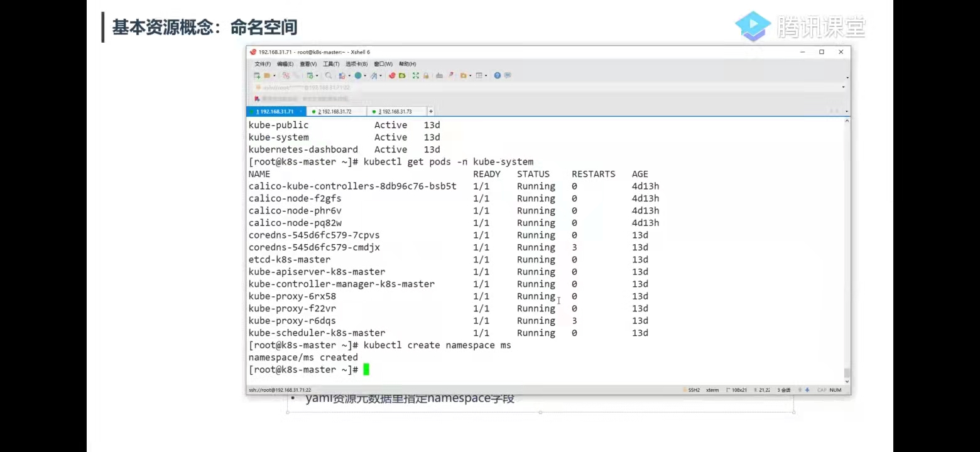Open the 窗口(W) menu

(x=383, y=64)
